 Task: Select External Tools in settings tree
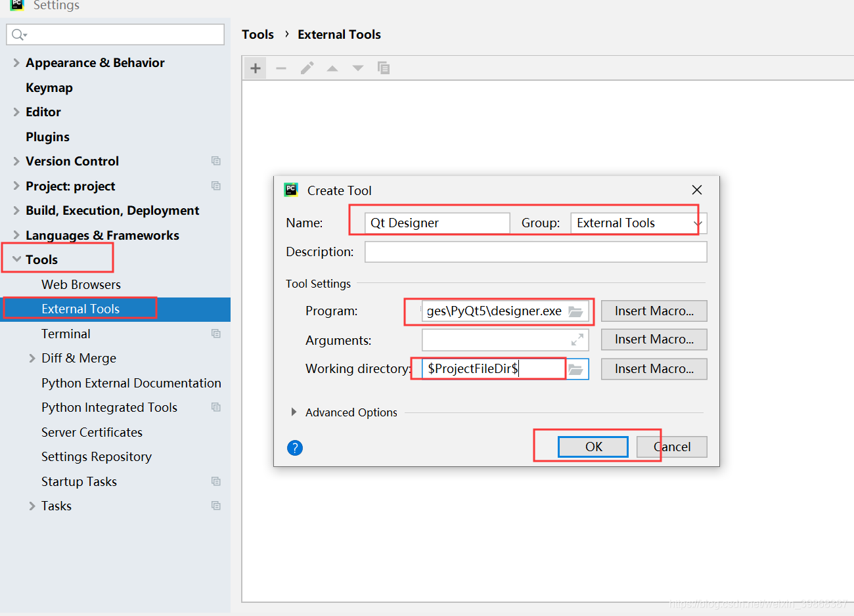(x=116, y=309)
